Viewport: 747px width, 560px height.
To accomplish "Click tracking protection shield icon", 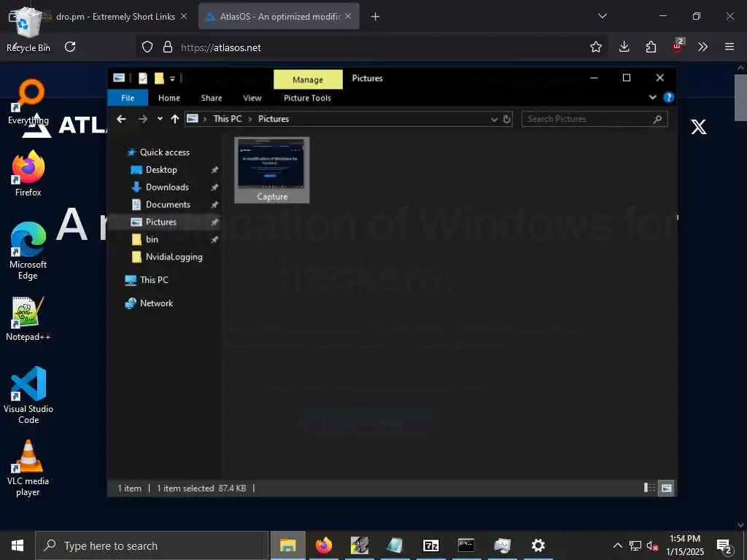I will click(x=147, y=47).
